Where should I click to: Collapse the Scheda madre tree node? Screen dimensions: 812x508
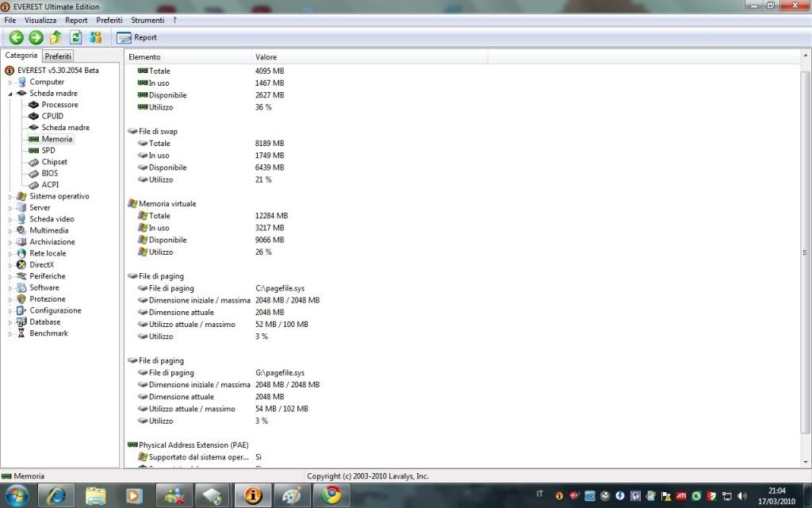tap(11, 94)
